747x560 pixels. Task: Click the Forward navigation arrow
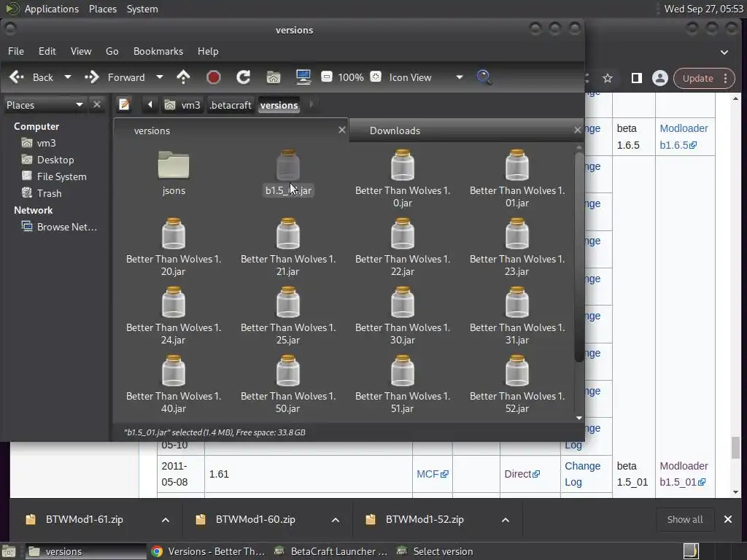[x=115, y=77]
